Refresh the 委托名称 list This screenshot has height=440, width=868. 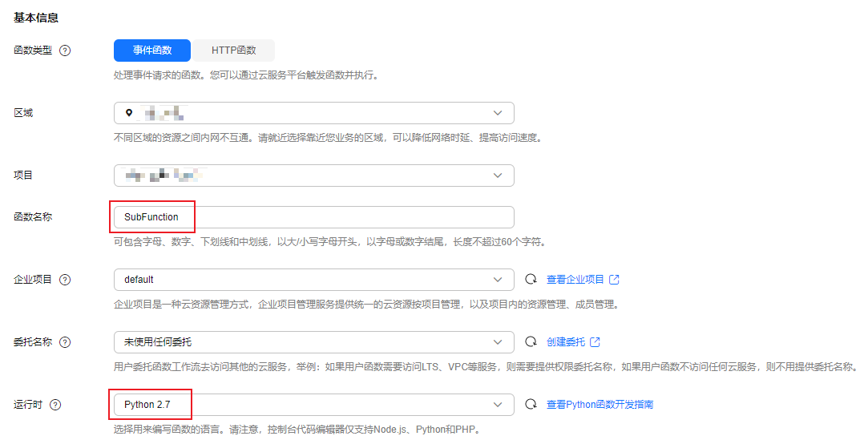coord(531,342)
